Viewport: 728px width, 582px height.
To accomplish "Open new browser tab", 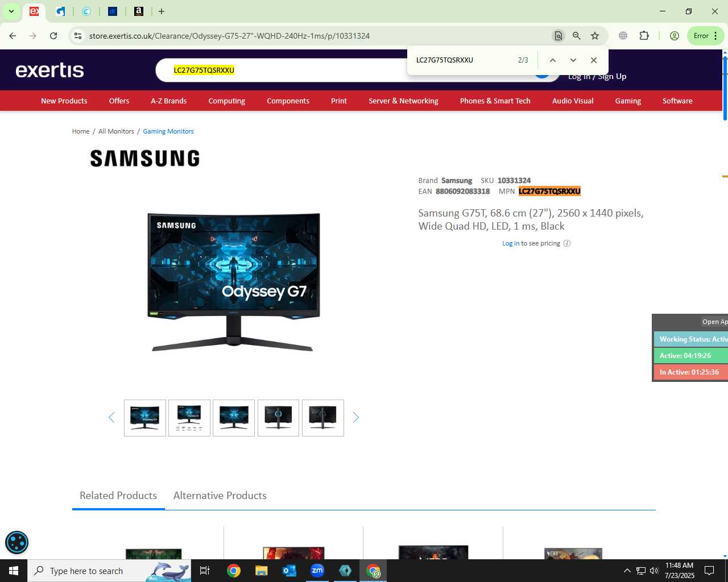I will point(162,11).
